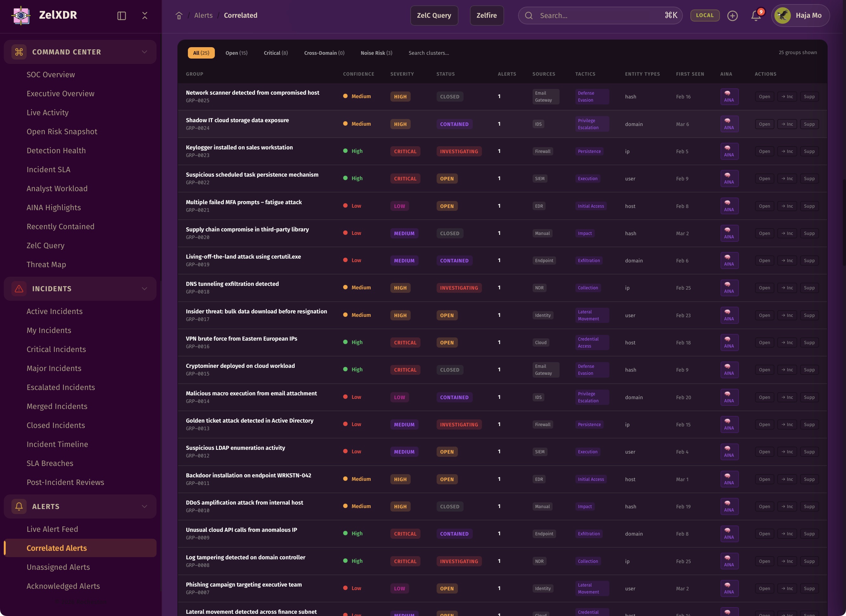846x616 pixels.
Task: Toggle the LOCAL environment badge
Action: 705,15
